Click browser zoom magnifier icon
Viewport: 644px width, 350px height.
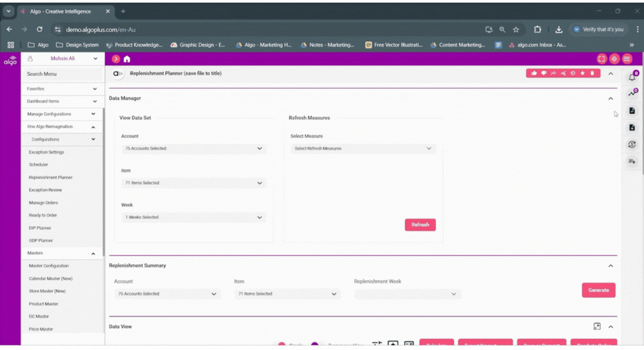[502, 29]
